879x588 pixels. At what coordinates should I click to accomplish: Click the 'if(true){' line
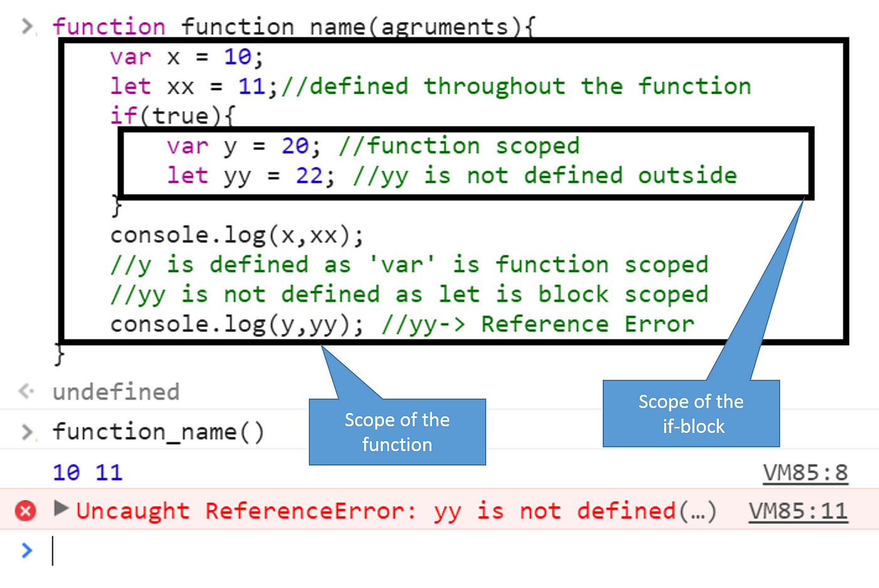pyautogui.click(x=173, y=116)
